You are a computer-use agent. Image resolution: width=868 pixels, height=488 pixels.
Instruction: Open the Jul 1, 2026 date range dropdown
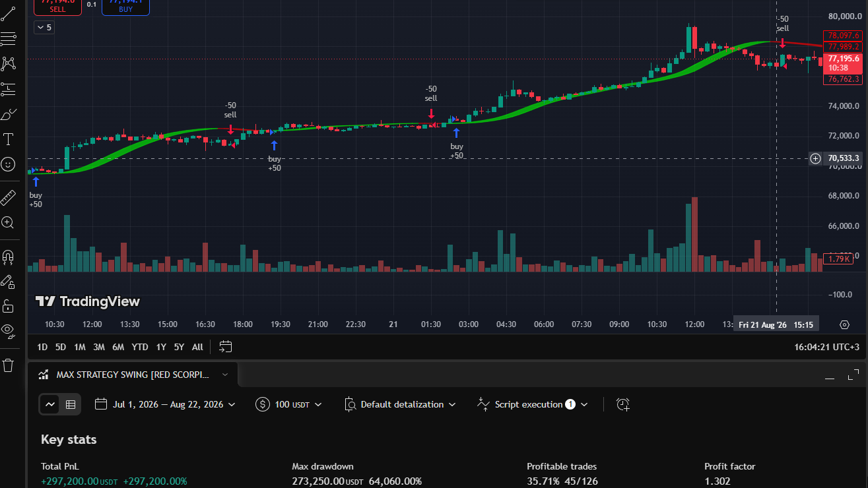pos(166,404)
